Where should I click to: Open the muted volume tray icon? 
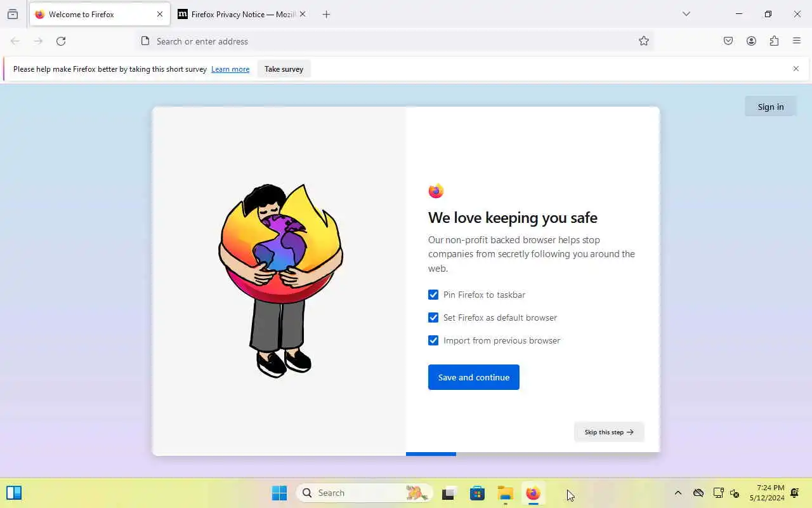[x=735, y=493]
